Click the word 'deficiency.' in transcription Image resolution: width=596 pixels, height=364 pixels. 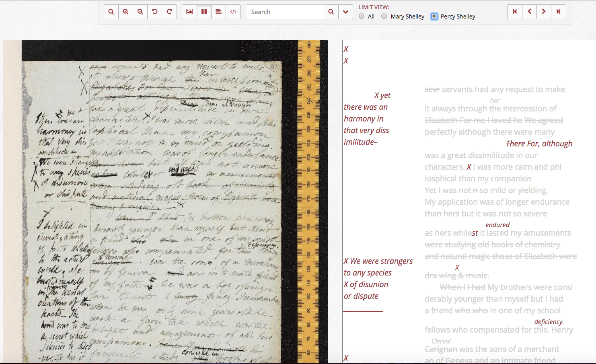[549, 322]
